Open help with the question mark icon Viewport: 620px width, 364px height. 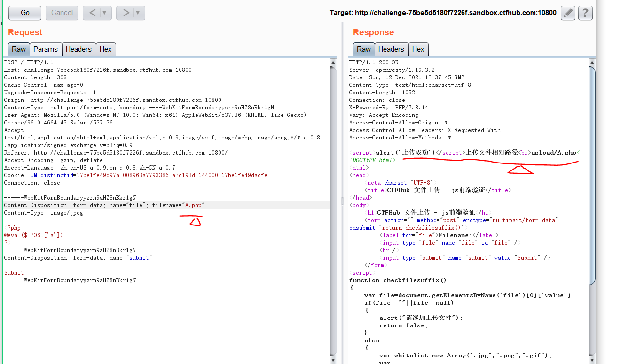tap(585, 13)
